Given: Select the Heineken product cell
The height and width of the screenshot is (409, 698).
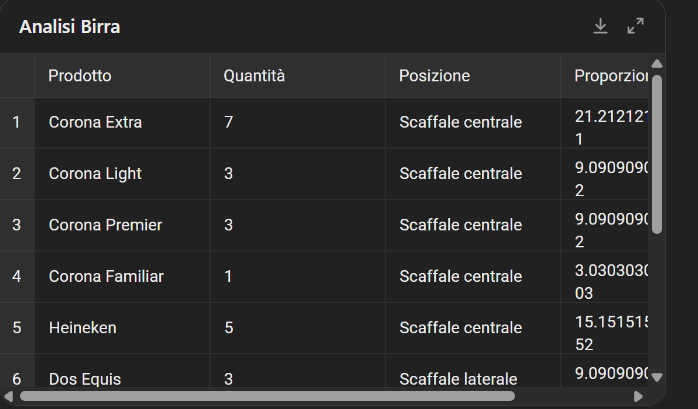Looking at the screenshot, I should point(81,327).
